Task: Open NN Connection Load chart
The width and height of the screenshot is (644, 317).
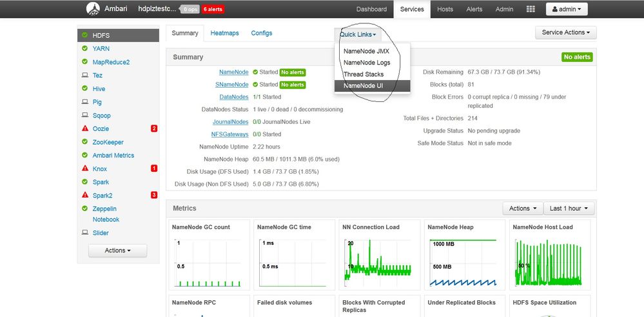Action: (x=380, y=255)
